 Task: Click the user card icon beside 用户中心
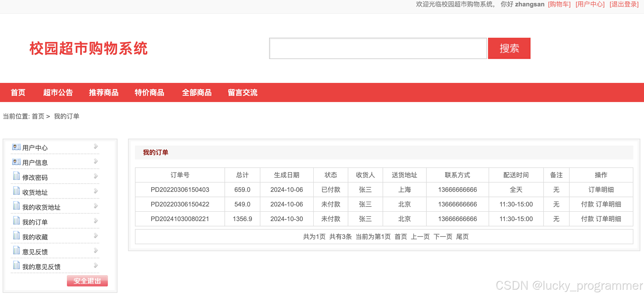click(16, 147)
